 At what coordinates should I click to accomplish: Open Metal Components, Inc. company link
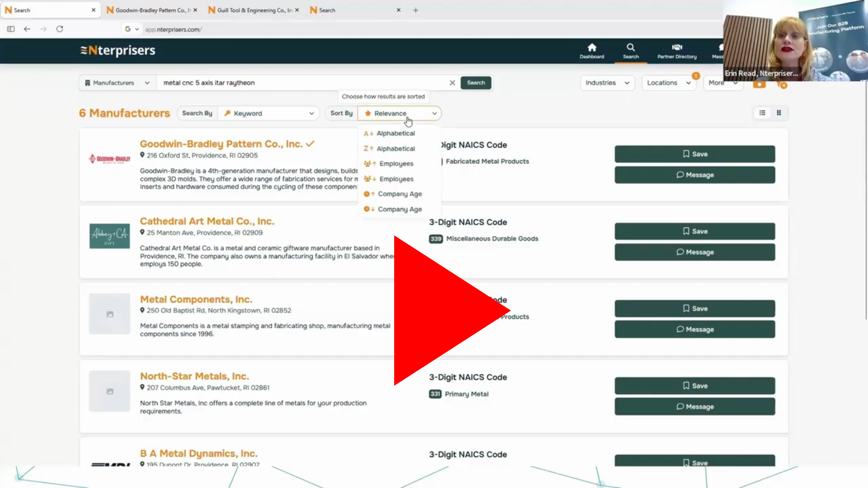196,299
